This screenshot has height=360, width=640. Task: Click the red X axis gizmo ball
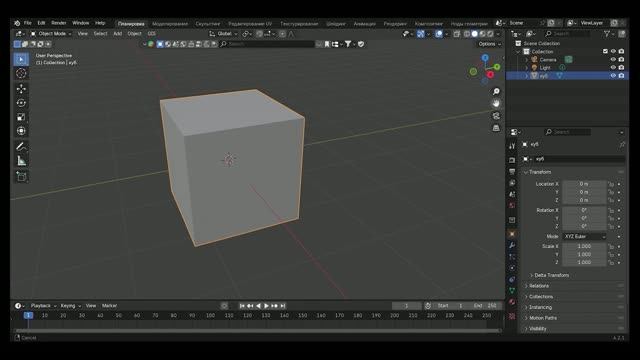click(490, 75)
